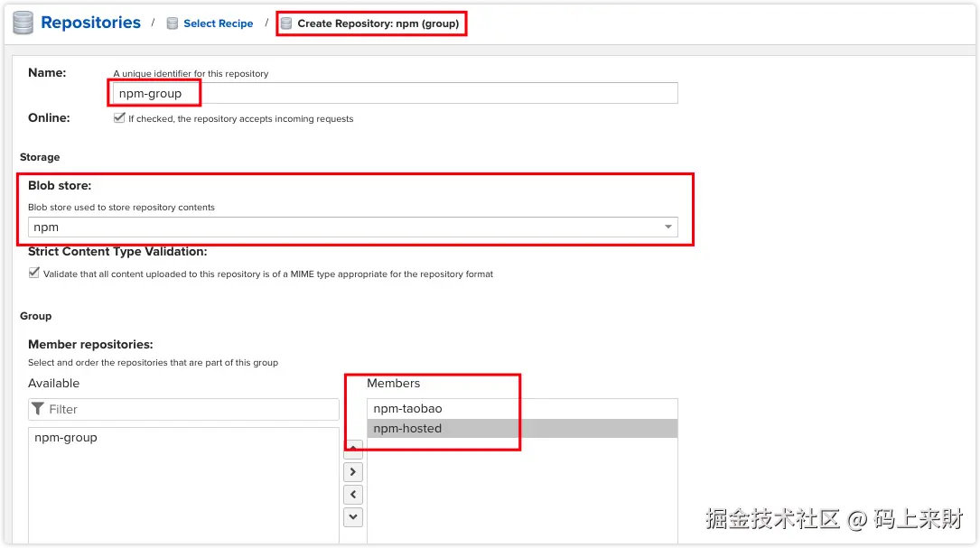Toggle the Online checkbox
This screenshot has height=548, width=980.
pyautogui.click(x=118, y=117)
